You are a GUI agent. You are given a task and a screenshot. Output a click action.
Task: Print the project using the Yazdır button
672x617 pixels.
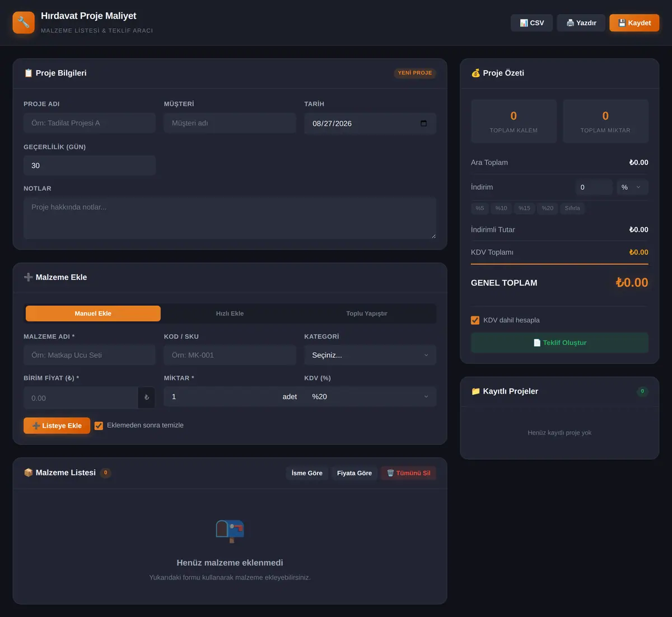pyautogui.click(x=581, y=23)
